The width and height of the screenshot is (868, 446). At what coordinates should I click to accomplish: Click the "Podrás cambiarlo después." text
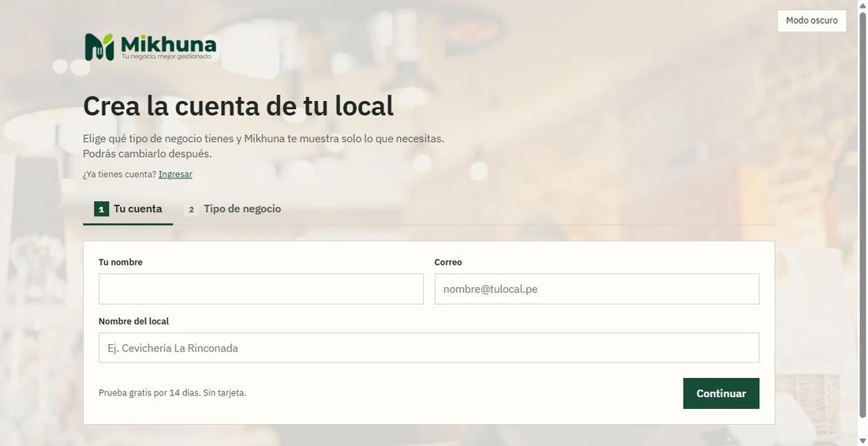[x=148, y=153]
